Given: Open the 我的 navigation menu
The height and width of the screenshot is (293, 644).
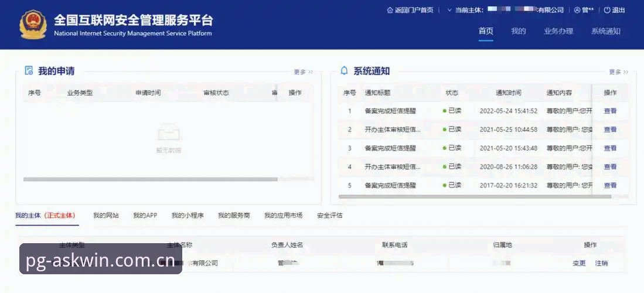Looking at the screenshot, I should point(519,31).
